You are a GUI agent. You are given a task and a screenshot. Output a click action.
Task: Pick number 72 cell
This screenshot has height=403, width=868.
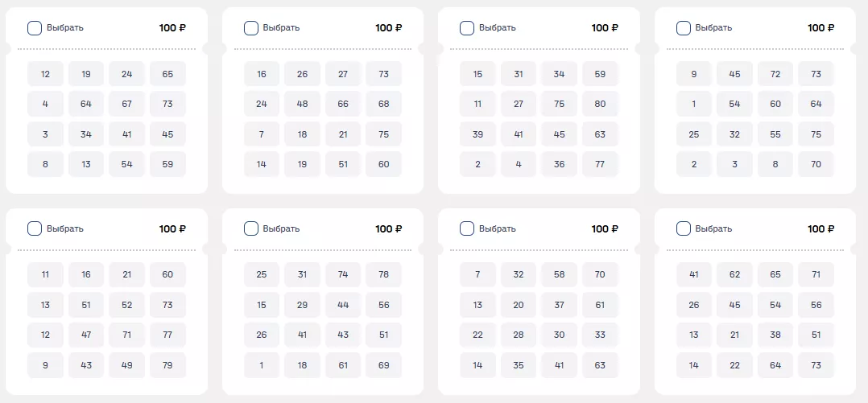point(775,74)
